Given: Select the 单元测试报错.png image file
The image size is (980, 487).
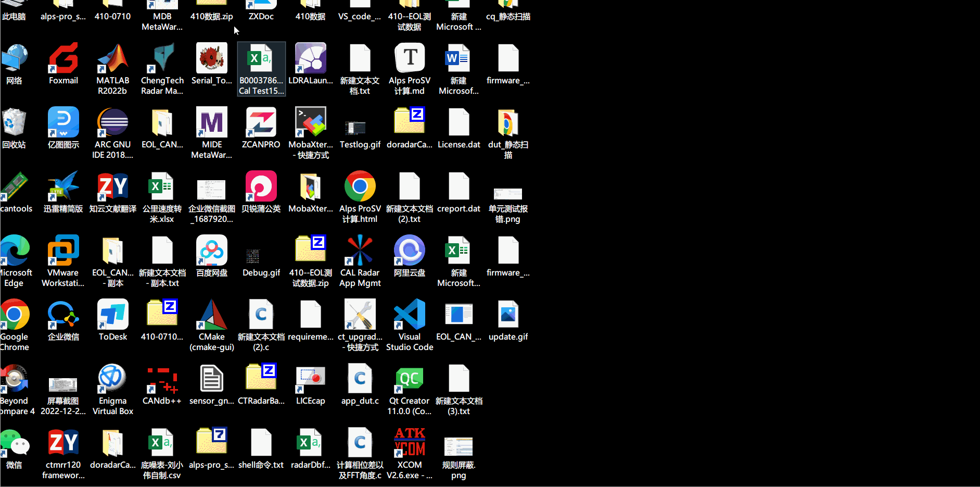Looking at the screenshot, I should (x=508, y=195).
